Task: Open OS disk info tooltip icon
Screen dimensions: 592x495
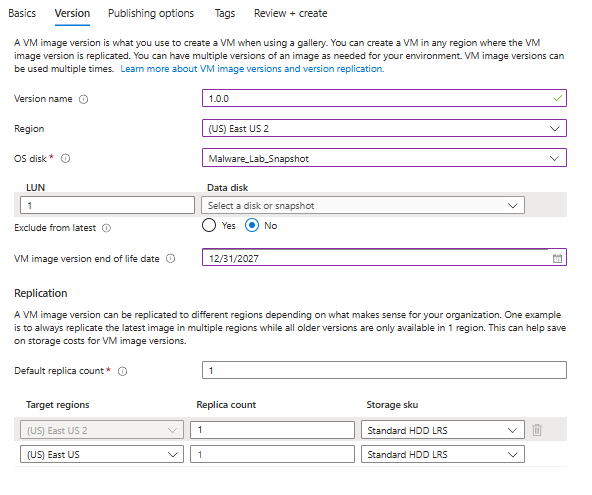Action: [x=65, y=159]
